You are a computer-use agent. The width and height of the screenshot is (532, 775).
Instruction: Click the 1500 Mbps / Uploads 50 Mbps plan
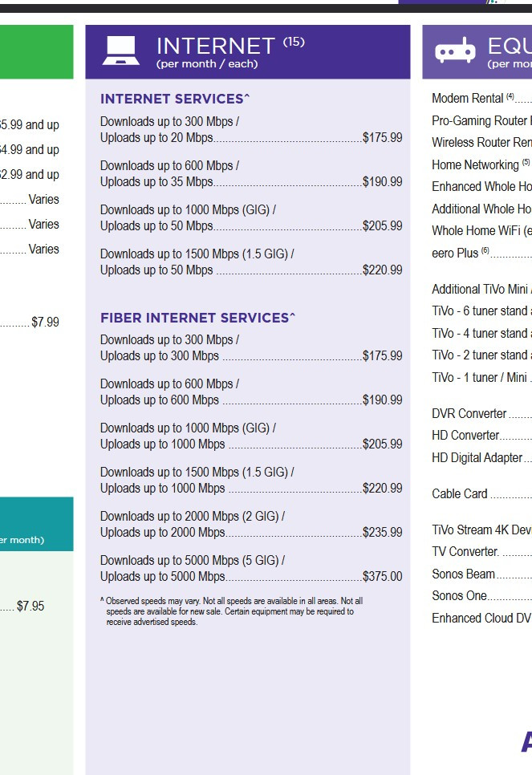(x=251, y=262)
